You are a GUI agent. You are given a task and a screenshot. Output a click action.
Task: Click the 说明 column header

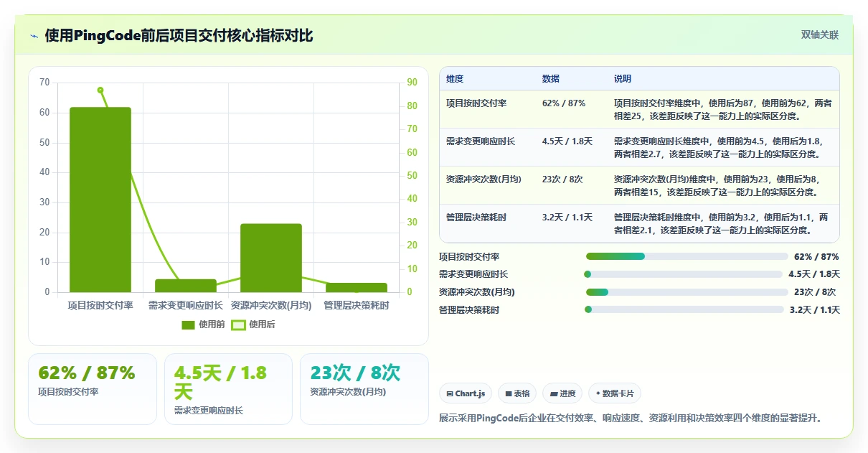pyautogui.click(x=623, y=79)
